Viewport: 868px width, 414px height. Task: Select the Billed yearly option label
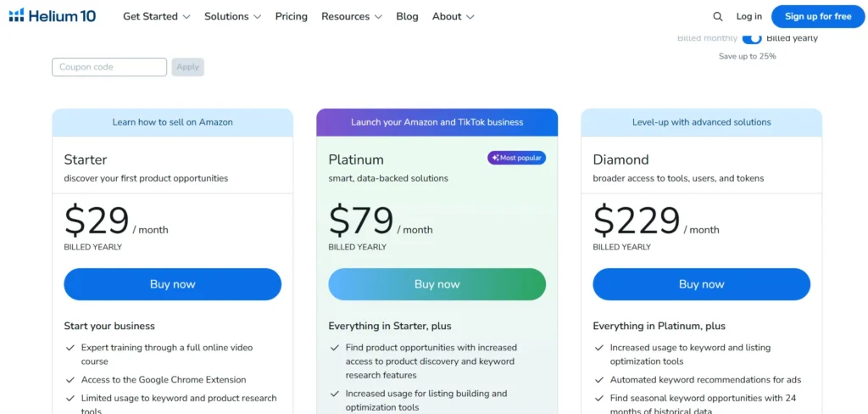click(792, 38)
